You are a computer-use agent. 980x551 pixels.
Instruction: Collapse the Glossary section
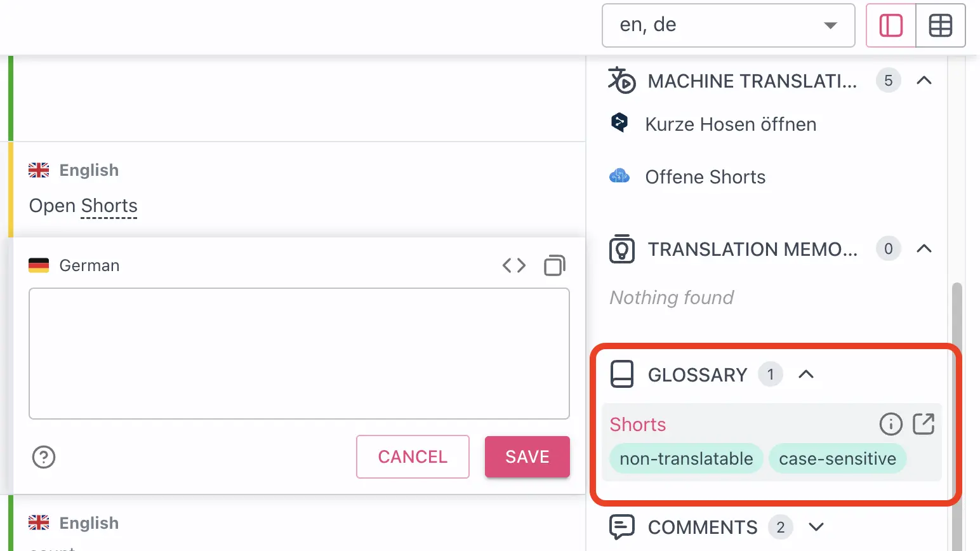click(806, 375)
